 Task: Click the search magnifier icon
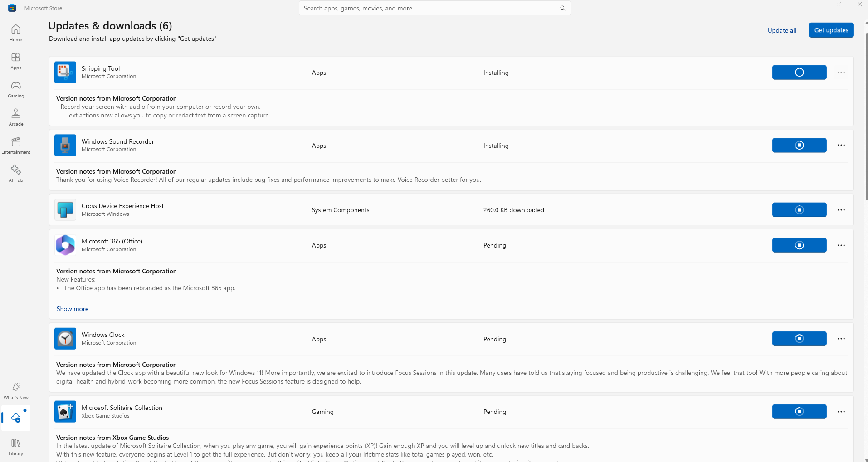562,8
